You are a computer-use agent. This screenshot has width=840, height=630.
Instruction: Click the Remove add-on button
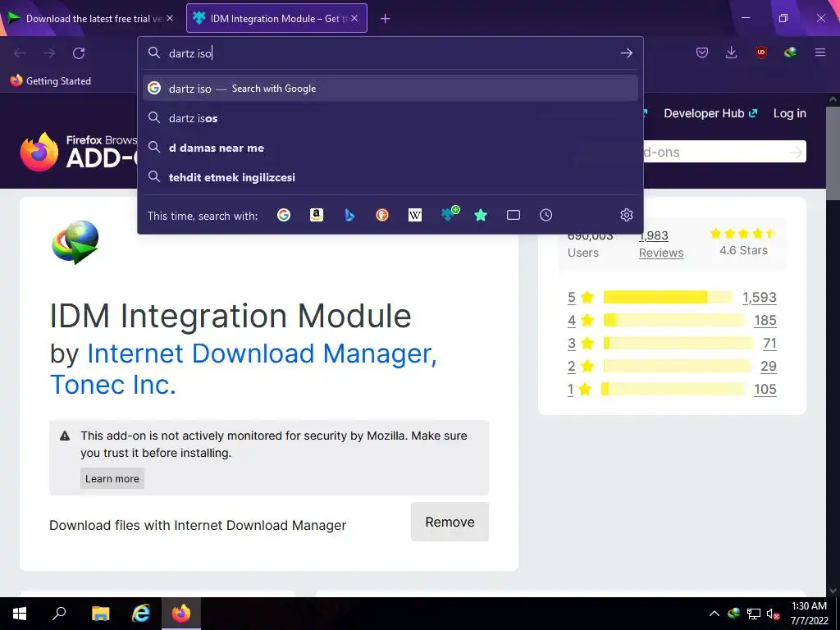coord(450,522)
